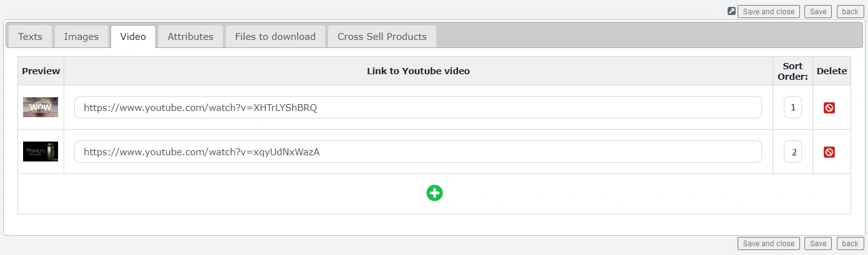
Task: Click the green add video row icon
Action: [x=434, y=193]
